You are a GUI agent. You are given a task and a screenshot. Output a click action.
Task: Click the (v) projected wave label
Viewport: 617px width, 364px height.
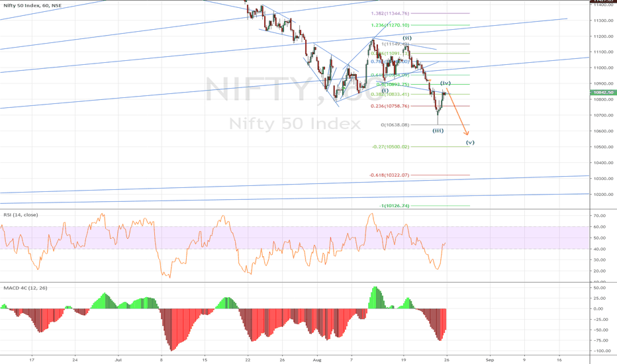[x=470, y=142]
